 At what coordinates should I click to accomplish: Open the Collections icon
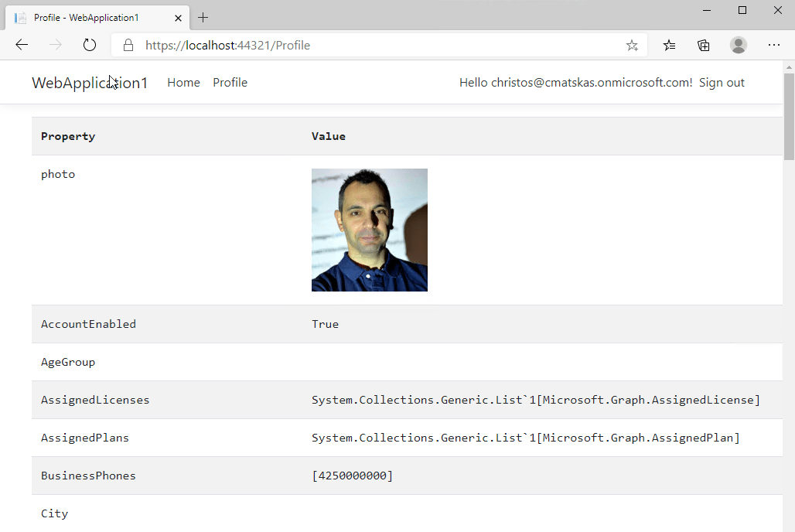(x=704, y=46)
